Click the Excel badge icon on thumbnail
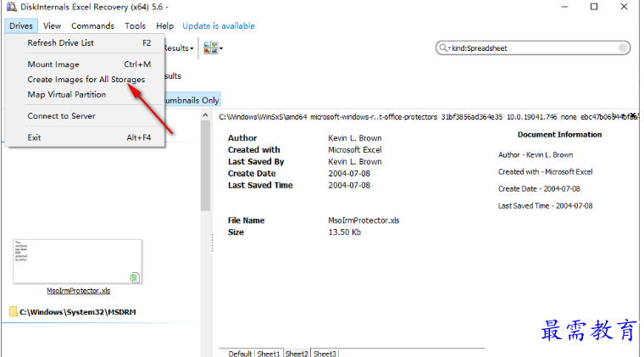 (135, 277)
